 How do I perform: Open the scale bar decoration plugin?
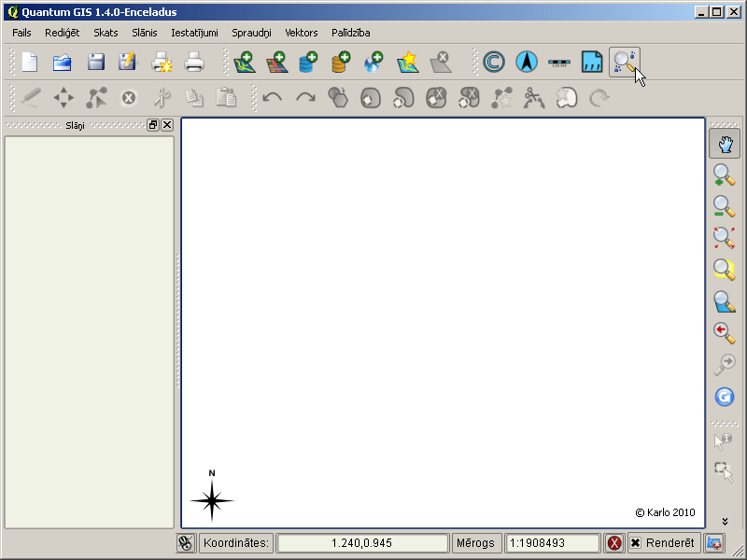pos(558,63)
